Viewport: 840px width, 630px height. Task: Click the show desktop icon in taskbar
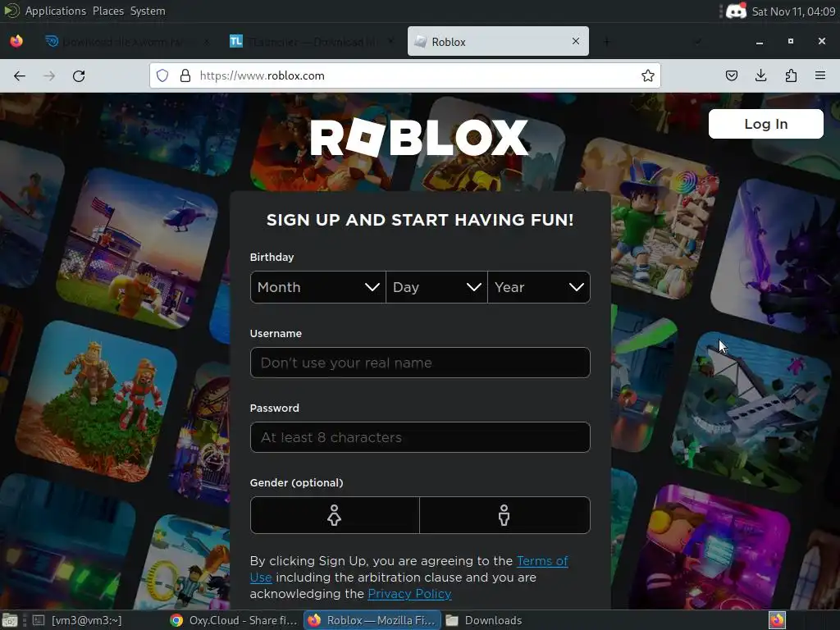click(x=10, y=620)
